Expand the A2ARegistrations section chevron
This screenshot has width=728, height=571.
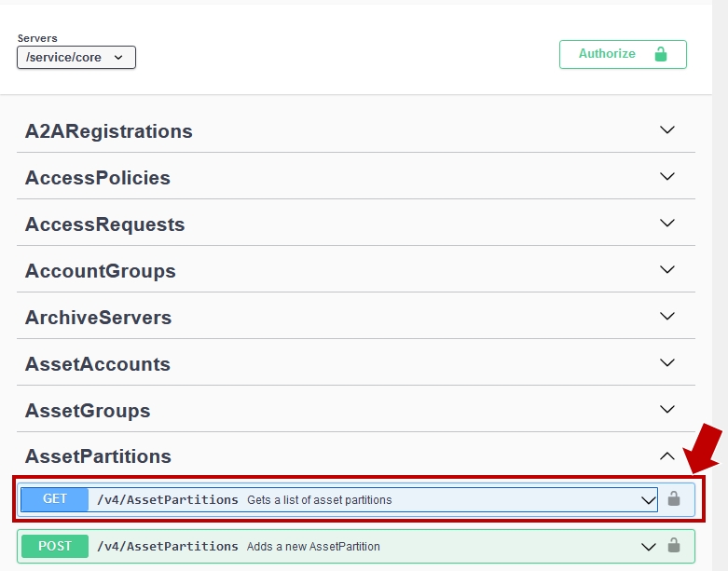tap(667, 129)
